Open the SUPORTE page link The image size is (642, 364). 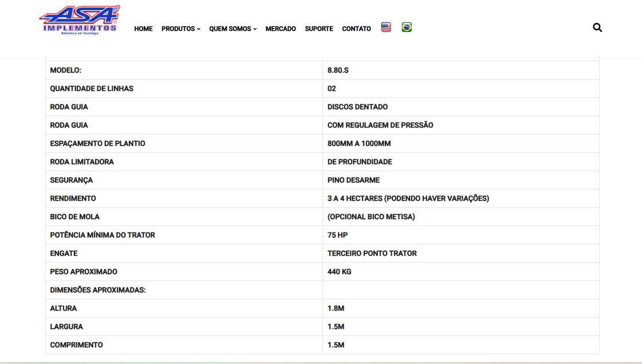pyautogui.click(x=319, y=29)
